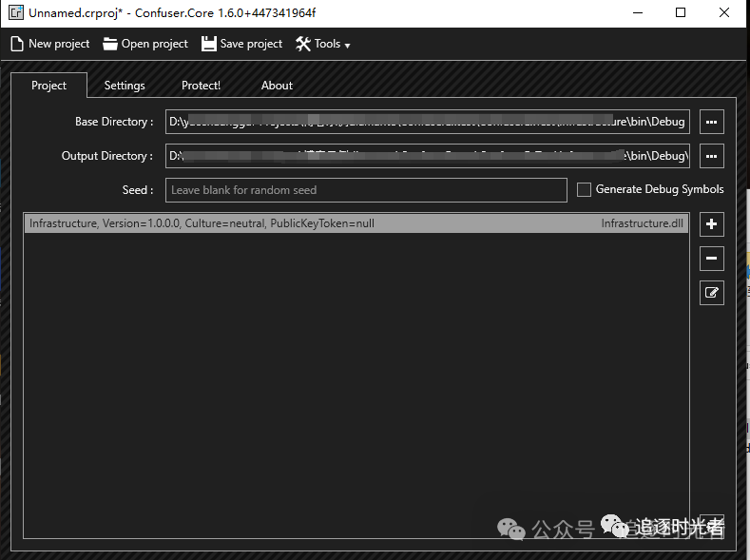Image resolution: width=750 pixels, height=560 pixels.
Task: Save project using the floppy disk icon
Action: 209,44
